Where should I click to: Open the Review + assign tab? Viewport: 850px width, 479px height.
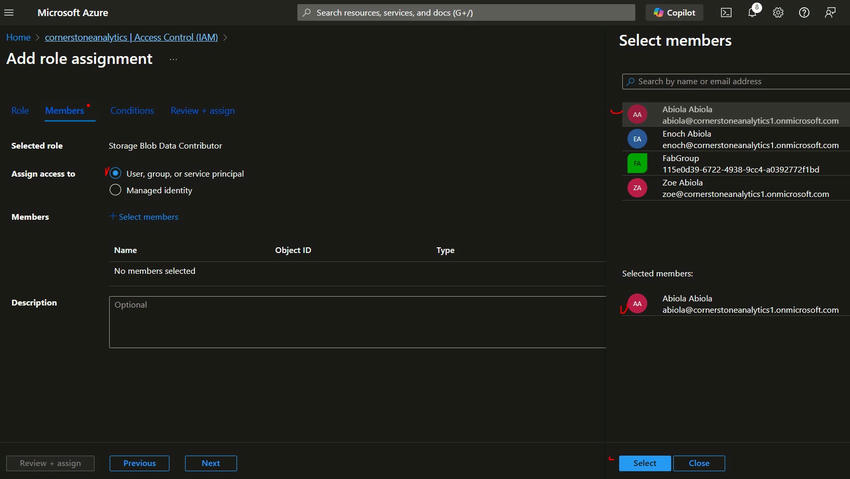coord(202,111)
